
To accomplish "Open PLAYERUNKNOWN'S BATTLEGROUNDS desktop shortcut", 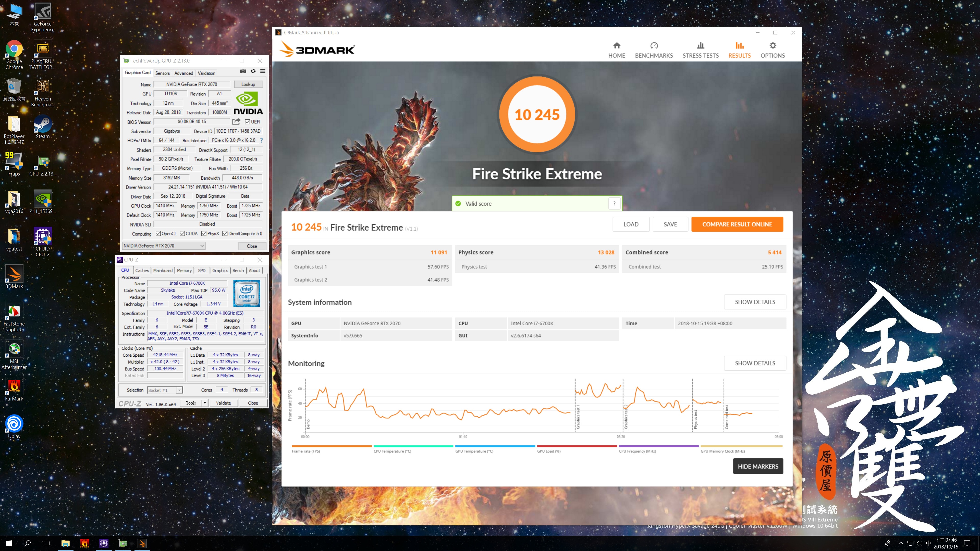I will 43,55.
